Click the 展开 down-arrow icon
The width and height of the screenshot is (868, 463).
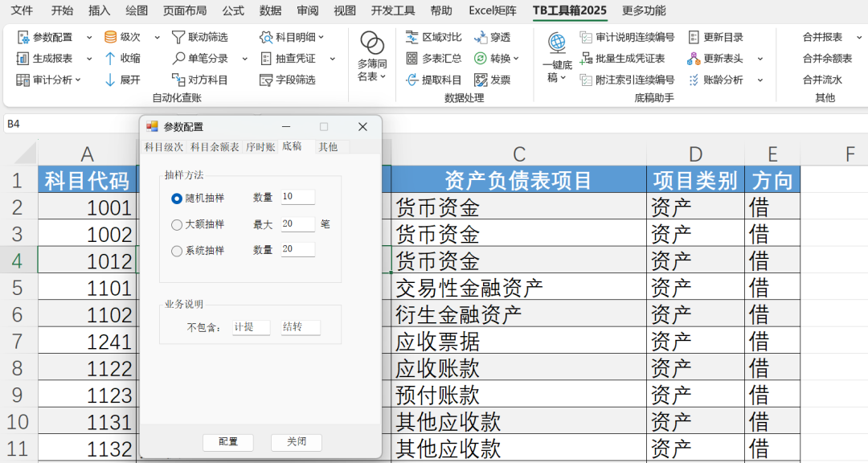(x=110, y=80)
